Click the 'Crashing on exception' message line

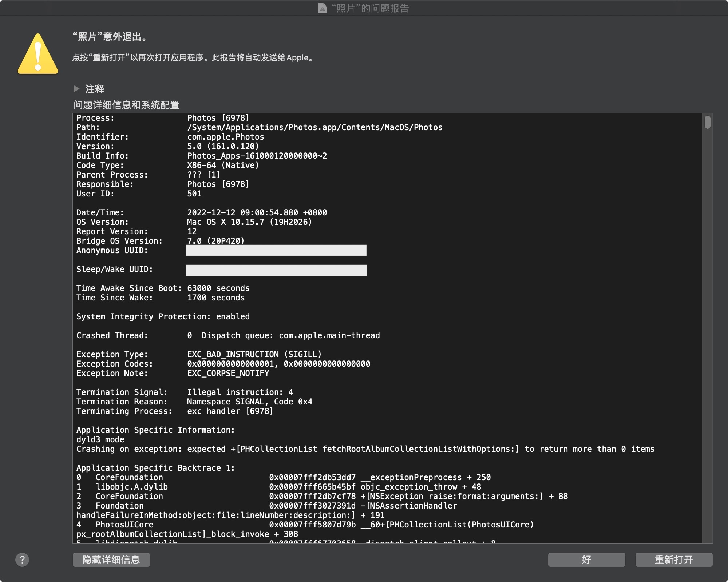click(x=365, y=449)
